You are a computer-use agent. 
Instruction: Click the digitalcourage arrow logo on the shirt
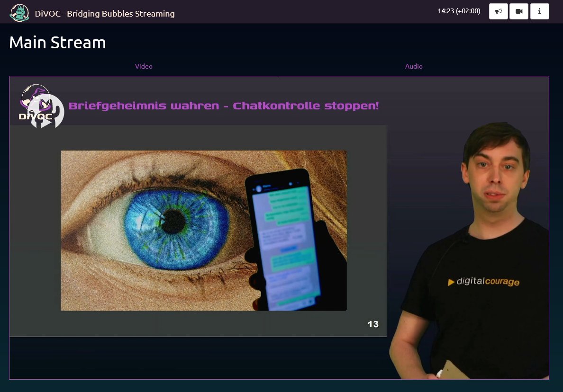(x=451, y=282)
